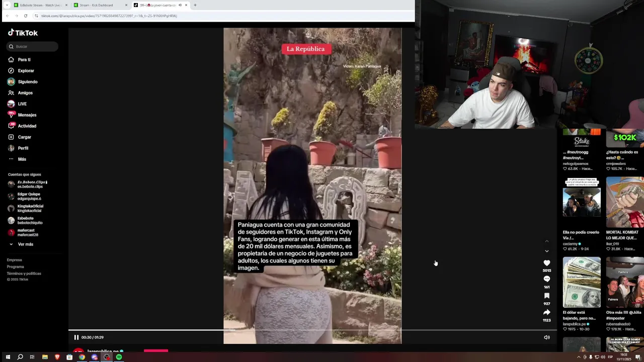
Task: Pause the TikTok video
Action: coord(76,337)
